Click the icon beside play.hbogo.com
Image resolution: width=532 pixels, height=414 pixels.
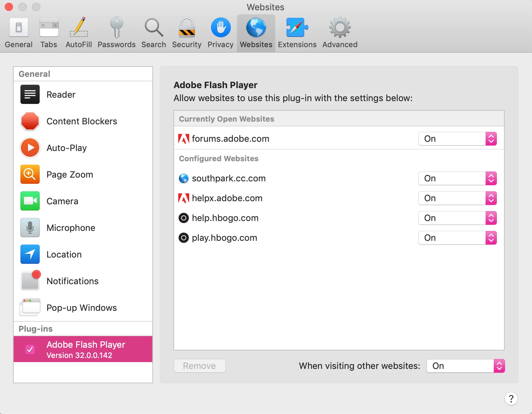(x=184, y=238)
